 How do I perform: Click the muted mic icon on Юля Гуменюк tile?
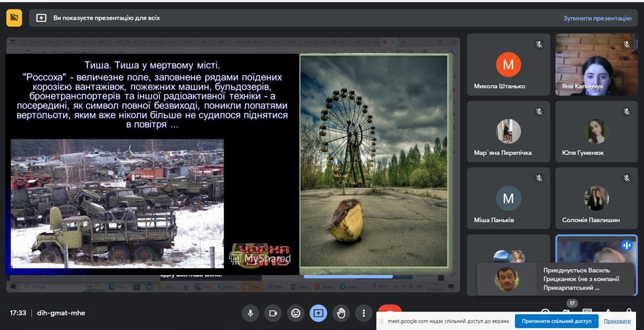tap(626, 111)
